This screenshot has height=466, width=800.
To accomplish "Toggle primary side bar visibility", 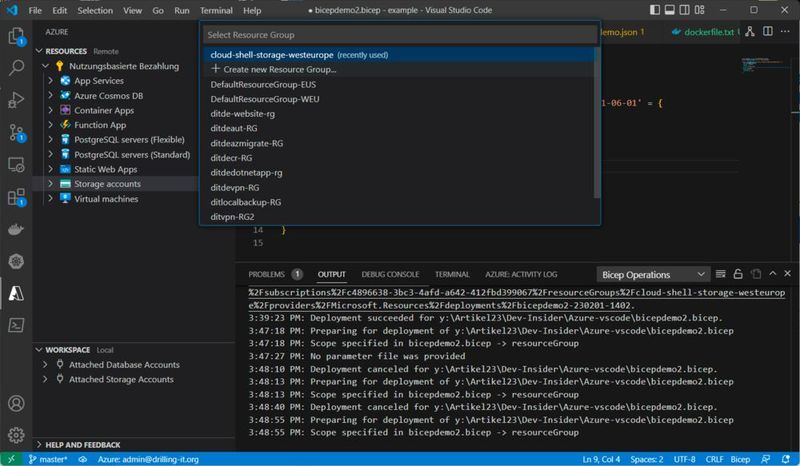I will (x=655, y=10).
